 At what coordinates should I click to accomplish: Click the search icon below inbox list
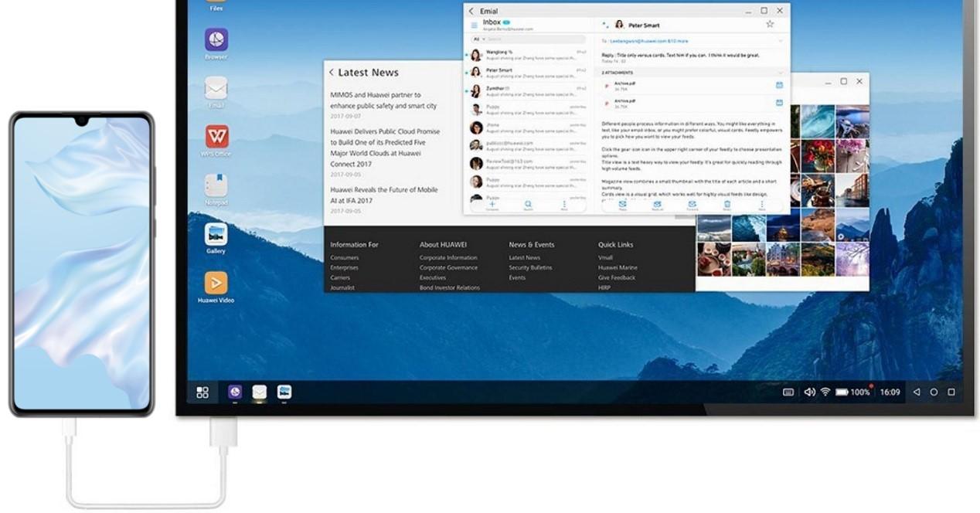529,206
